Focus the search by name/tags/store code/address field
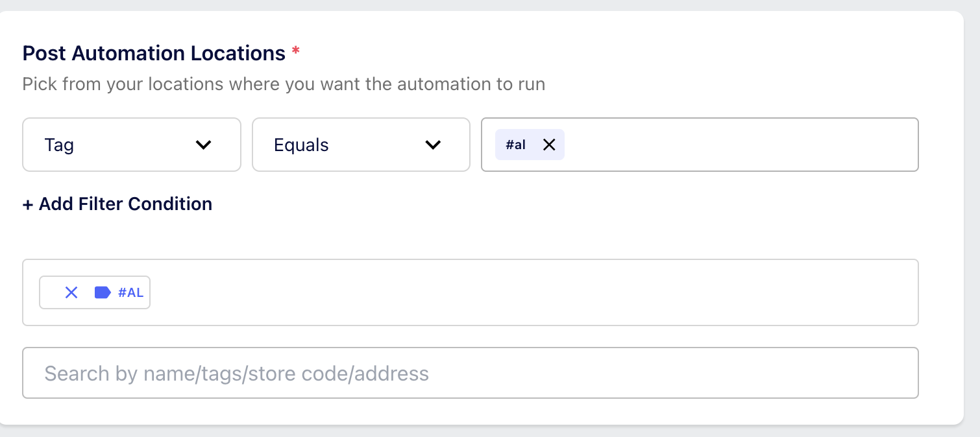The image size is (980, 437). (x=471, y=373)
